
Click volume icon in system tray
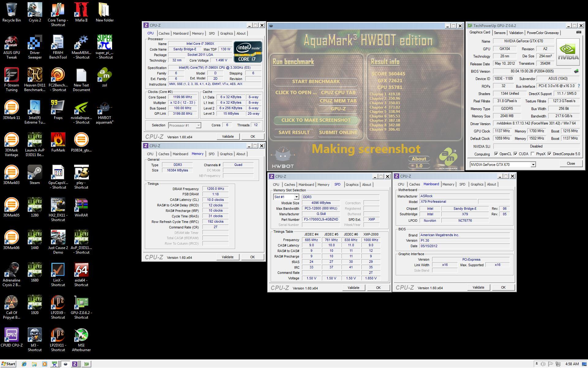tap(543, 364)
